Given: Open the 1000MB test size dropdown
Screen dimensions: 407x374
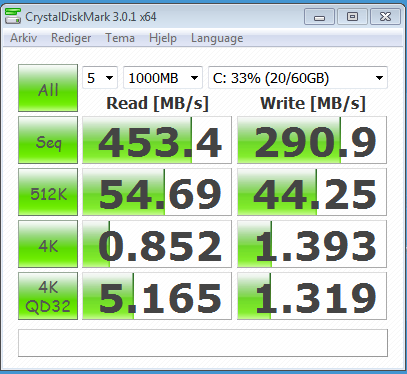Looking at the screenshot, I should [x=163, y=78].
